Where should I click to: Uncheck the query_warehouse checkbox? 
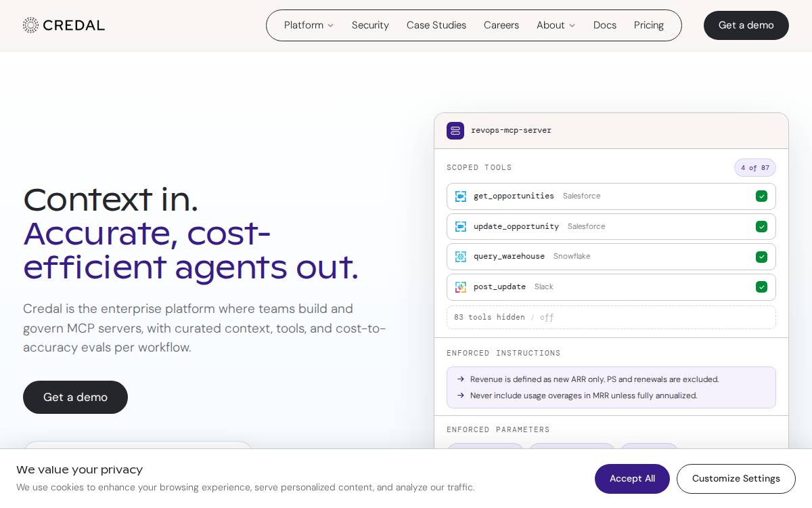pyautogui.click(x=761, y=257)
